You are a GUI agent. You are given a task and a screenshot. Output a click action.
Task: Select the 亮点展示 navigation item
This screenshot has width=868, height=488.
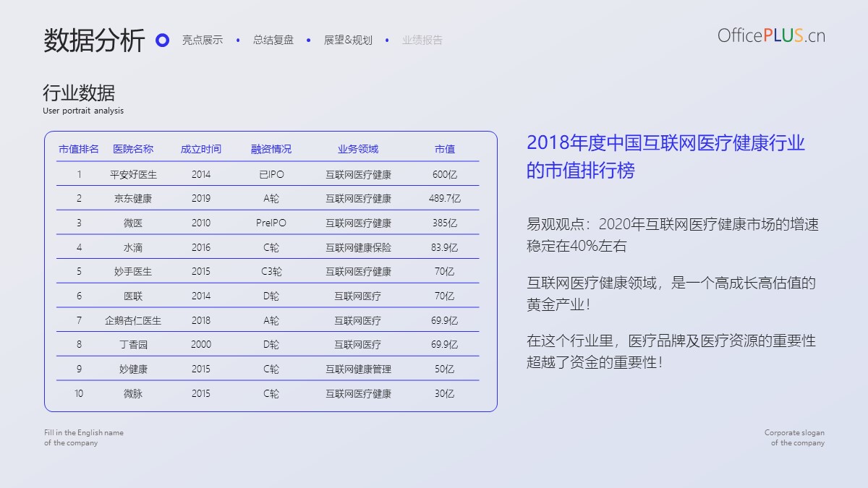tap(203, 40)
